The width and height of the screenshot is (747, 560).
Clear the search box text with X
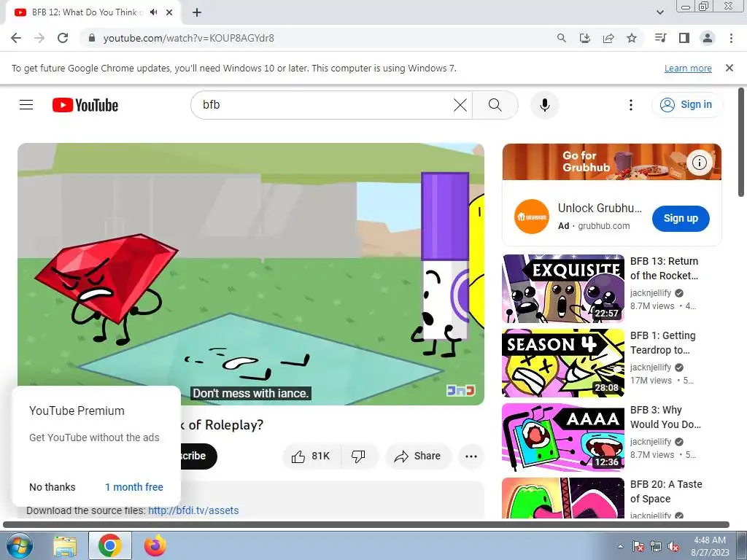(460, 105)
